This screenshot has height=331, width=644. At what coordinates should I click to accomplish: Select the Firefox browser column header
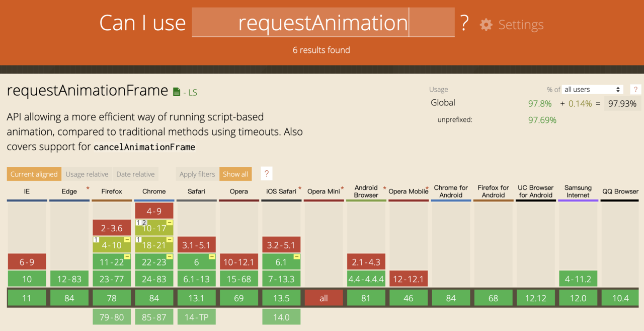(x=112, y=191)
